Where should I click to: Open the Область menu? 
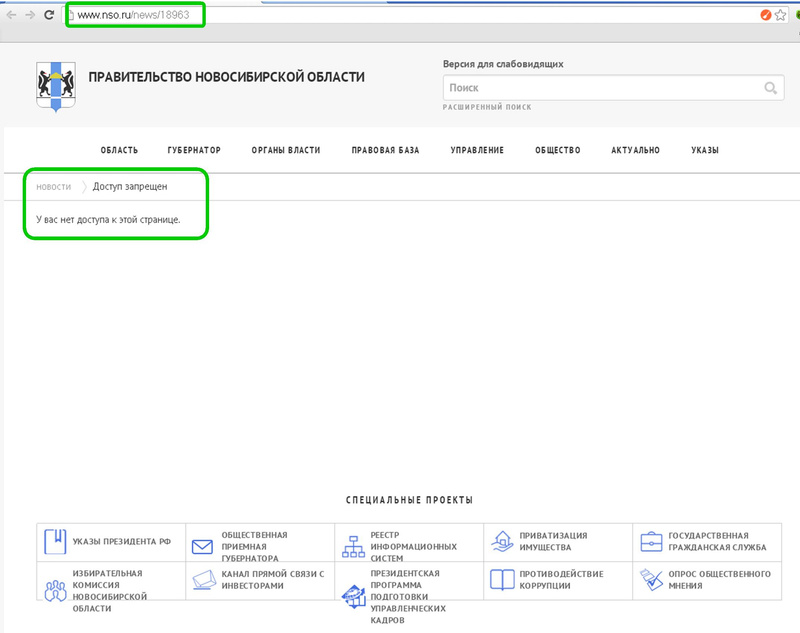[119, 150]
